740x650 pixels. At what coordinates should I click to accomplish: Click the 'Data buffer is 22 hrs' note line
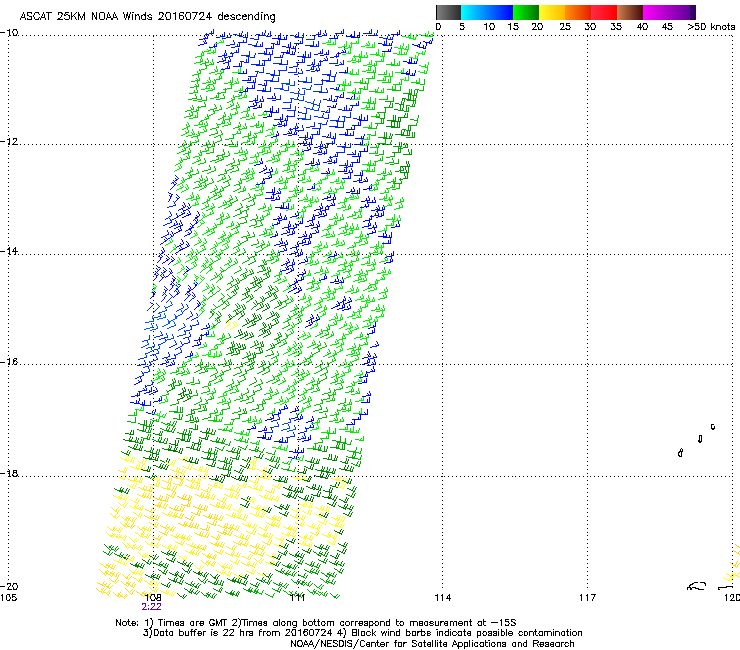362,633
